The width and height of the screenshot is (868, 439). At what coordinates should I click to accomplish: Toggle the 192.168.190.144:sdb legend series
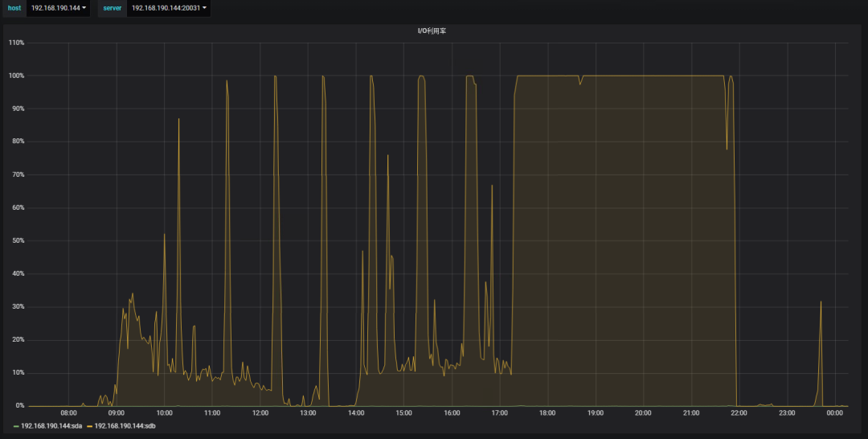pos(125,425)
